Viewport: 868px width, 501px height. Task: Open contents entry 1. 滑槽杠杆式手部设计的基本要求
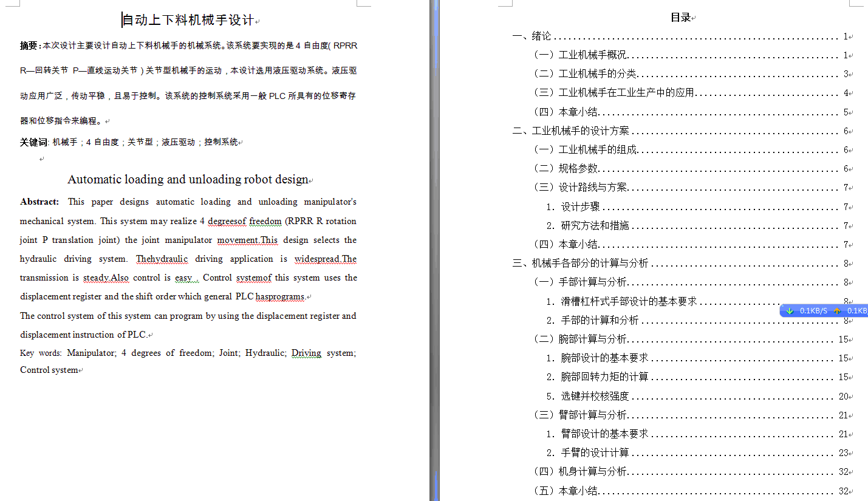[x=697, y=301]
